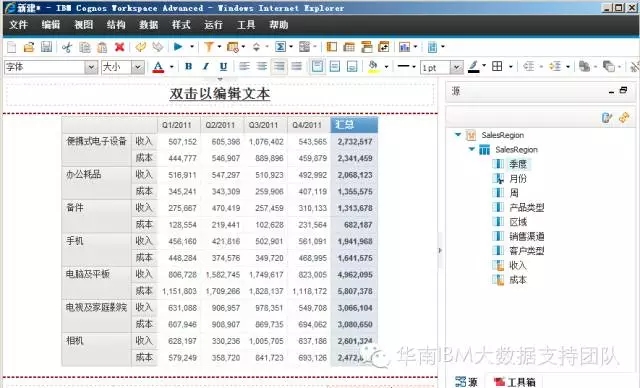The width and height of the screenshot is (640, 388).
Task: Cut selection with the scissors icon
Action: coord(67,47)
